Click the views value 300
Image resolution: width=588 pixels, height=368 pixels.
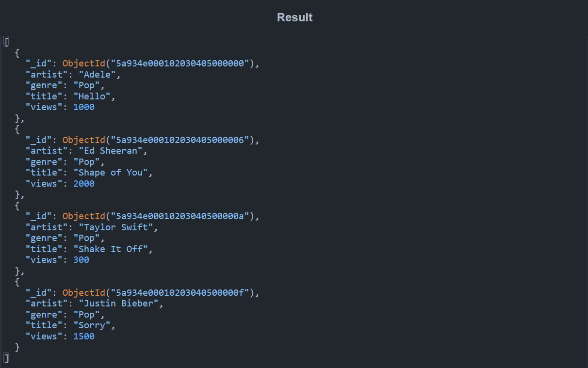(81, 260)
